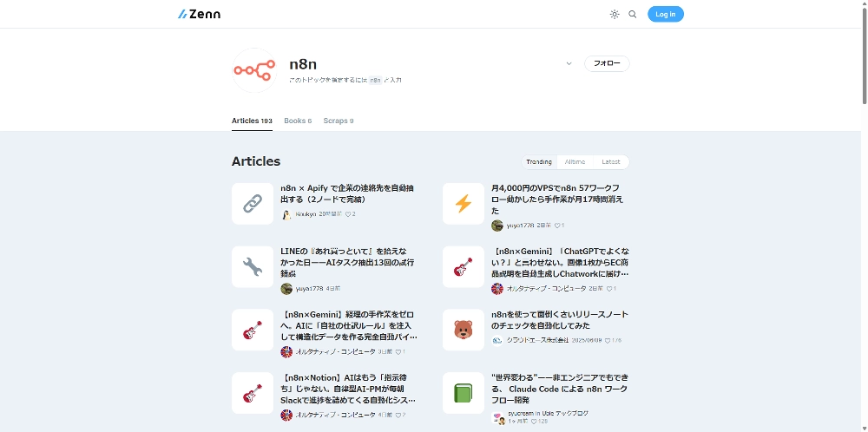Toggle the light/dark theme sun icon

click(615, 14)
